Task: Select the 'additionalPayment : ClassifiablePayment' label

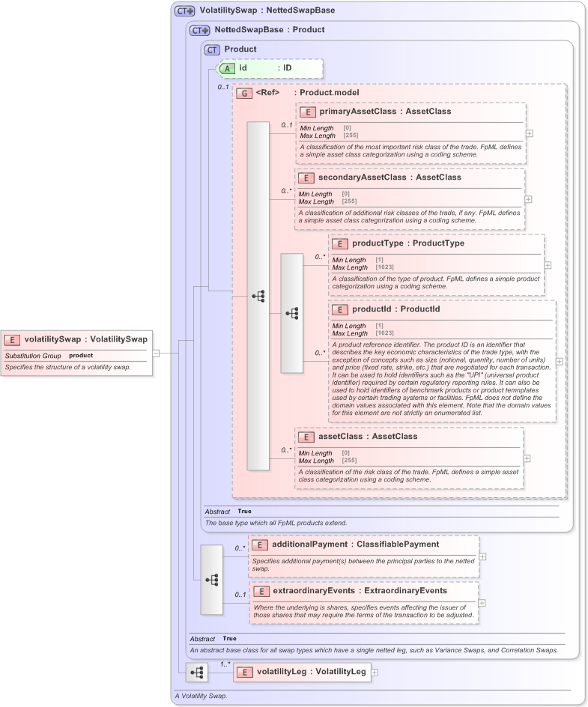Action: click(355, 544)
